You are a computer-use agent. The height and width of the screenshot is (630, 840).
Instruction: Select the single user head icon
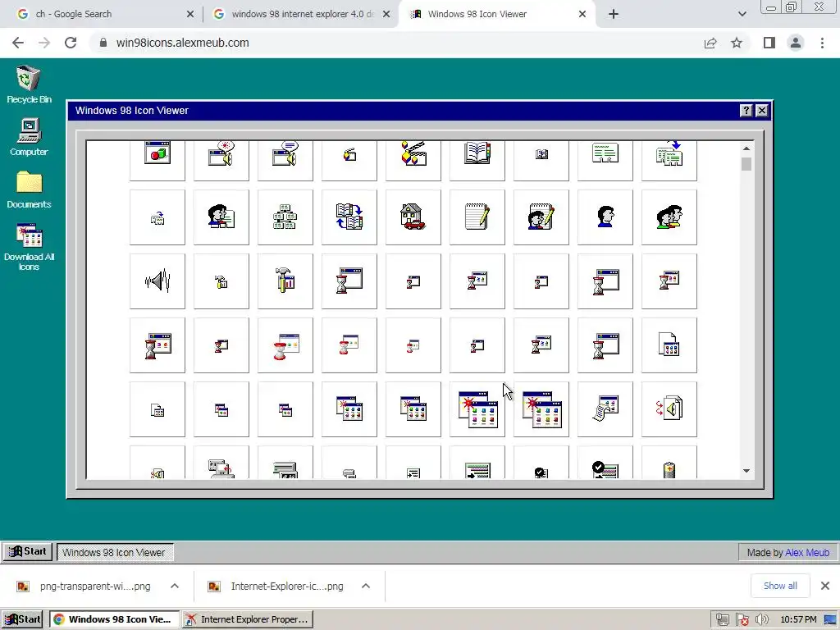point(605,217)
